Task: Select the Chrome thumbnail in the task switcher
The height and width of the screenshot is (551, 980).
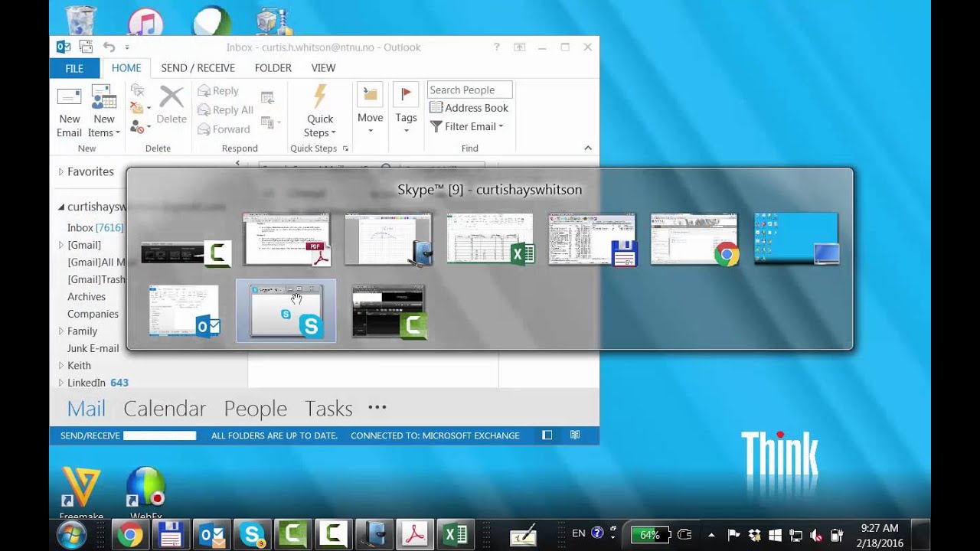Action: point(694,240)
